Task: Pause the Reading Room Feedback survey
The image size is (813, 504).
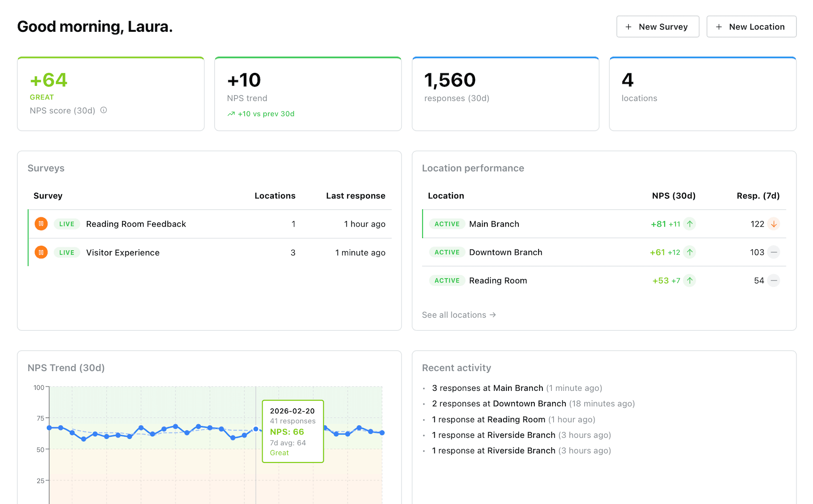Action: [41, 224]
